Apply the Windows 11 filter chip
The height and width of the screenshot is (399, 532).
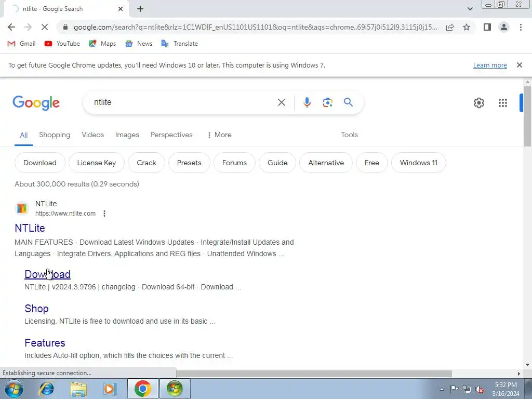(418, 163)
